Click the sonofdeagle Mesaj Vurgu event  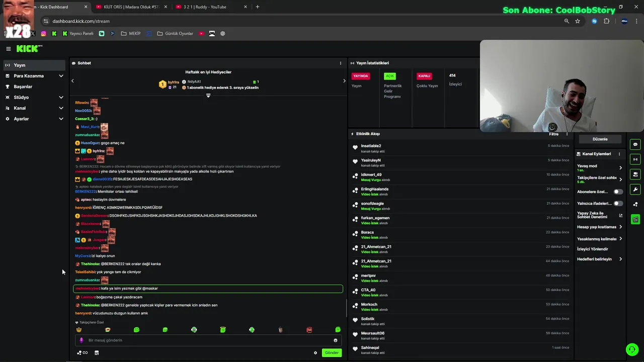[461, 206]
